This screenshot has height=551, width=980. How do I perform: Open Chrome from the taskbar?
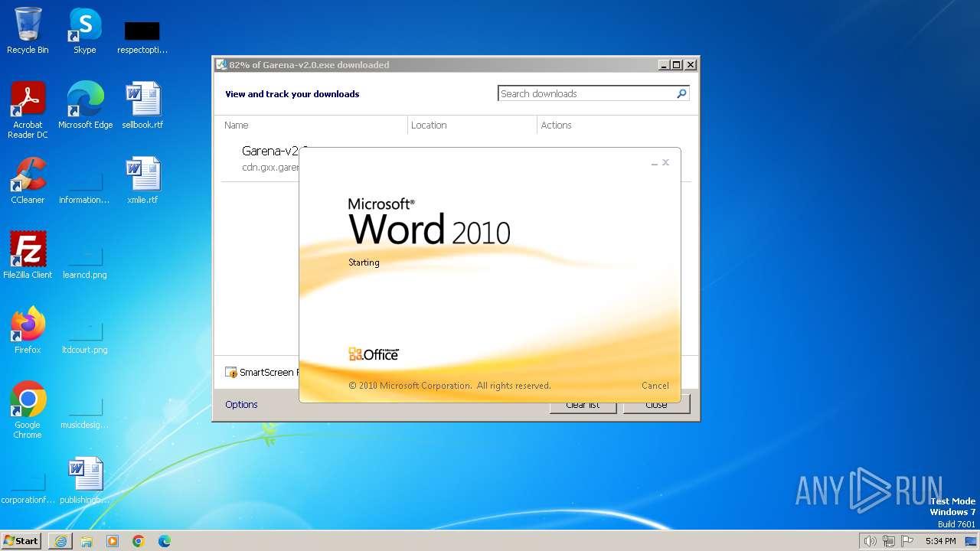[139, 541]
